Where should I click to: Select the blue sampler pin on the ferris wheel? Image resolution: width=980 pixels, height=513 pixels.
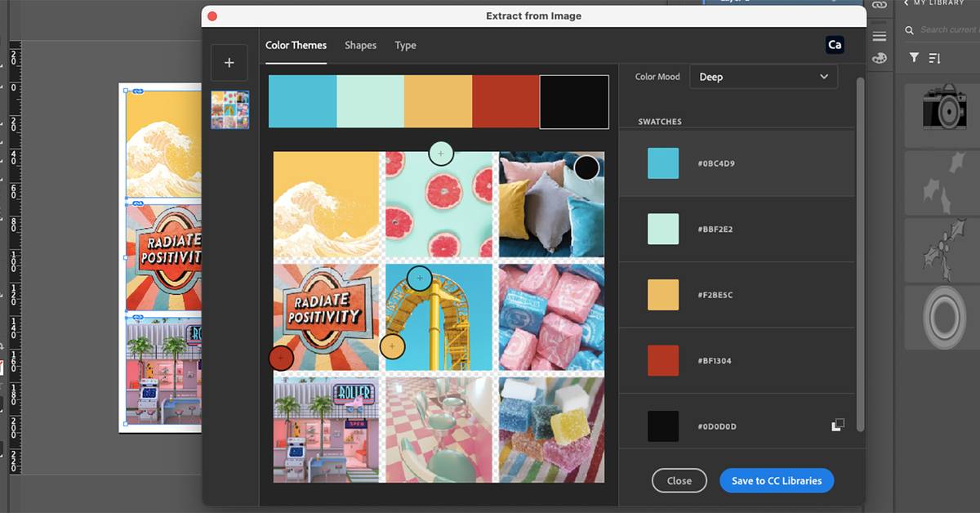click(420, 279)
